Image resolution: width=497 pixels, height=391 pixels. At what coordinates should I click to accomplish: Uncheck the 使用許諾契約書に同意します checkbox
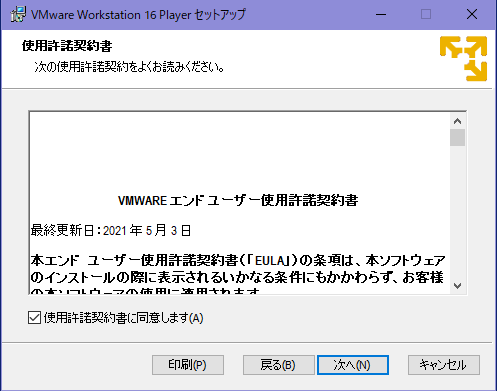(x=34, y=318)
